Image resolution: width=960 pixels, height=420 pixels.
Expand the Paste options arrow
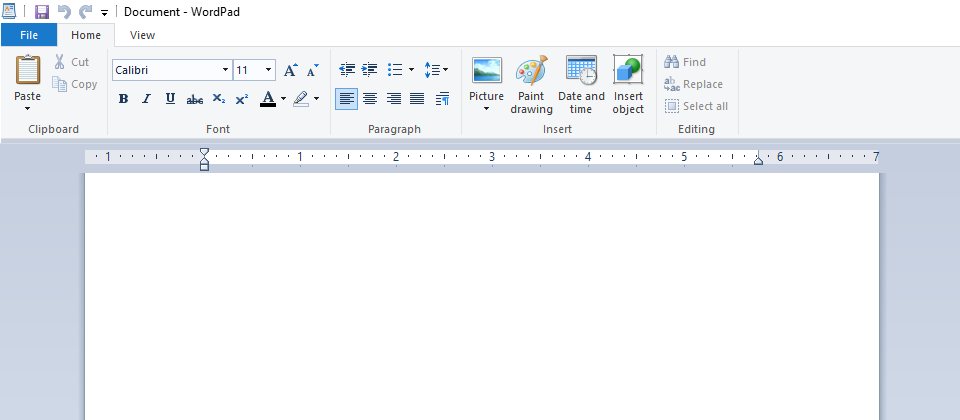[x=28, y=109]
